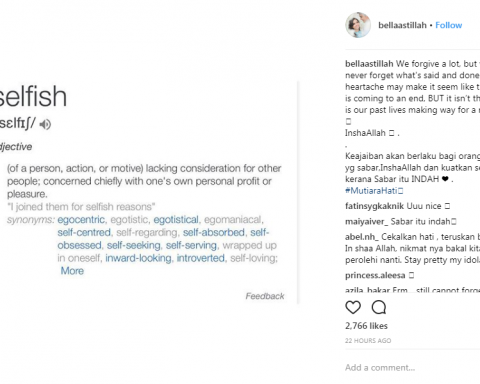Click the Feedback link
Image resolution: width=480 pixels, height=384 pixels.
pyautogui.click(x=265, y=296)
